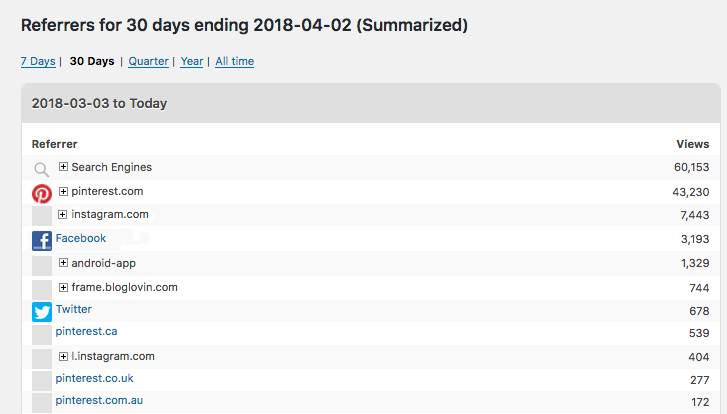This screenshot has height=414, width=727.
Task: Click the Search Engines magnifier icon
Action: (42, 170)
